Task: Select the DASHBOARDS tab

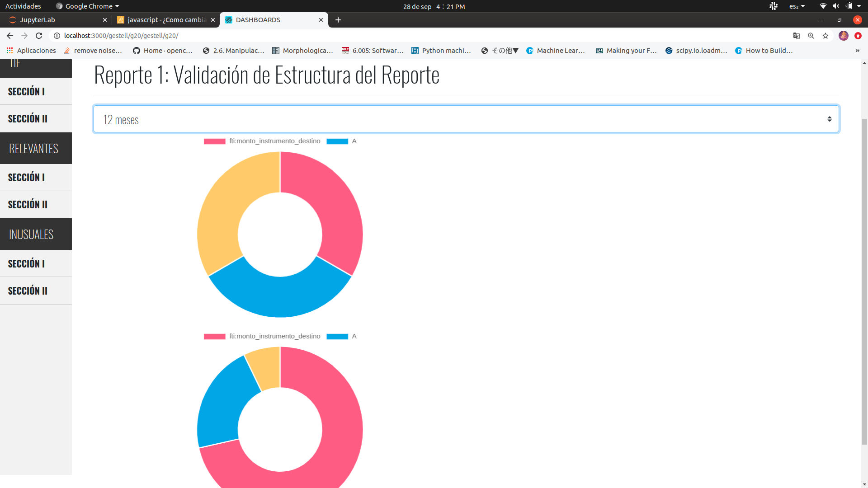Action: coord(274,20)
